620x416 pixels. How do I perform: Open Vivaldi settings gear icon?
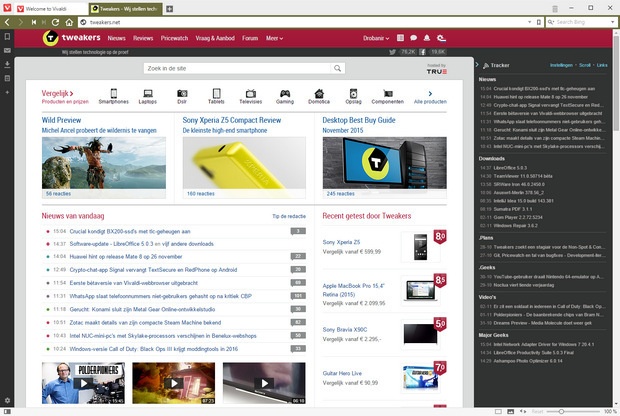(7, 400)
